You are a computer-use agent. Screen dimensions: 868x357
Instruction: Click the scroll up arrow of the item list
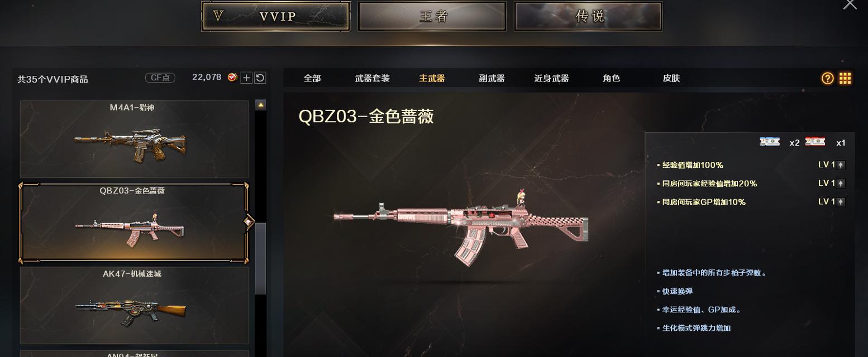tap(260, 105)
